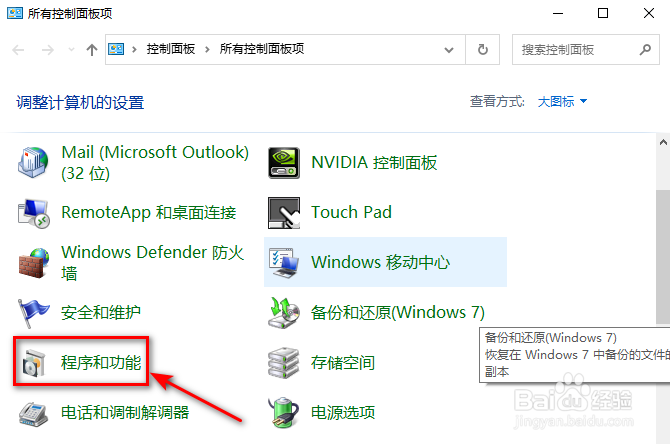Open the 程序和功能 link
This screenshot has width=670, height=444.
coord(101,363)
